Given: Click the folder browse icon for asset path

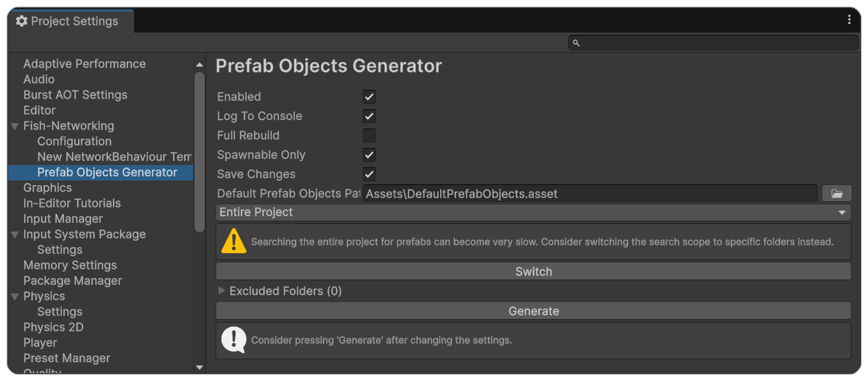Looking at the screenshot, I should coord(837,194).
